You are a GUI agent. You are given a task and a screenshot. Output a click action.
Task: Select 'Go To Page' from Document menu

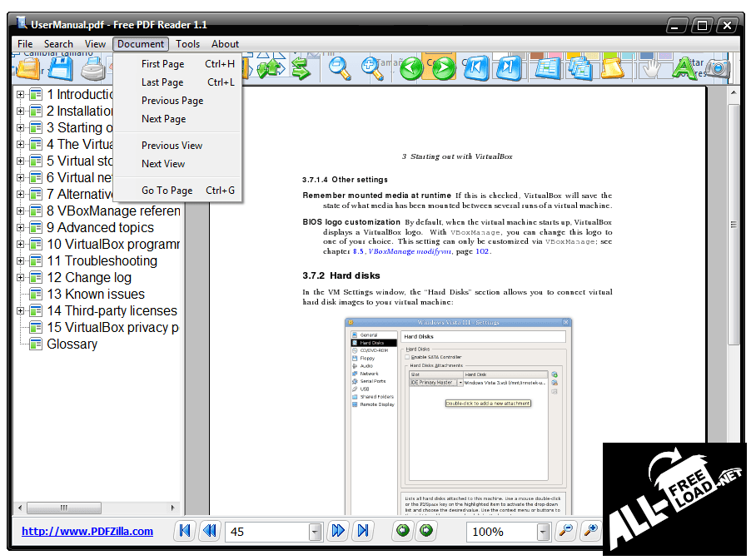tap(167, 191)
